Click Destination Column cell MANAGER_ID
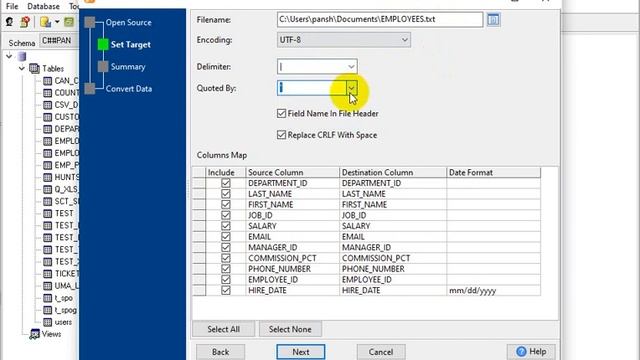640x360 pixels. pyautogui.click(x=393, y=247)
